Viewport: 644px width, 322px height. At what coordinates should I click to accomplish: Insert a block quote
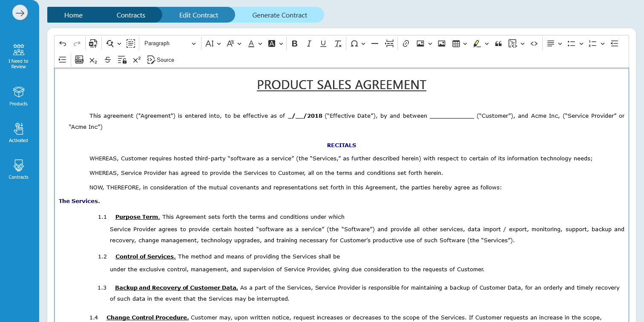tap(498, 44)
